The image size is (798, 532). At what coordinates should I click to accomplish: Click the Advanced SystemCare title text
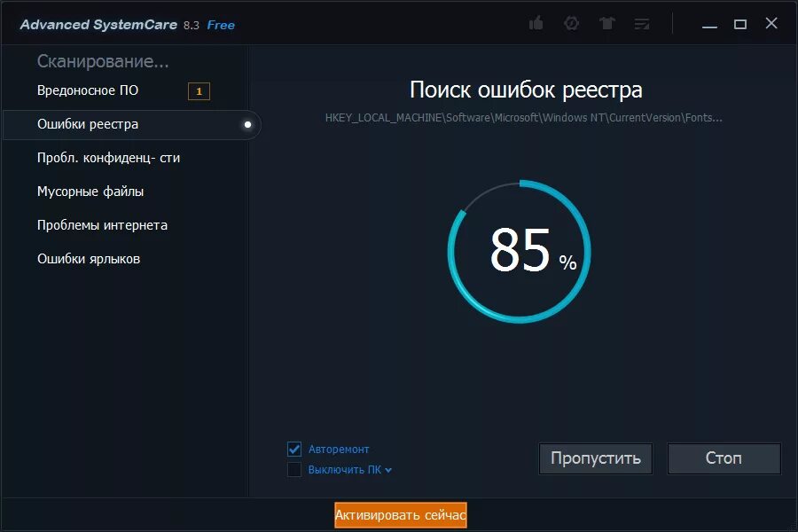pyautogui.click(x=98, y=25)
